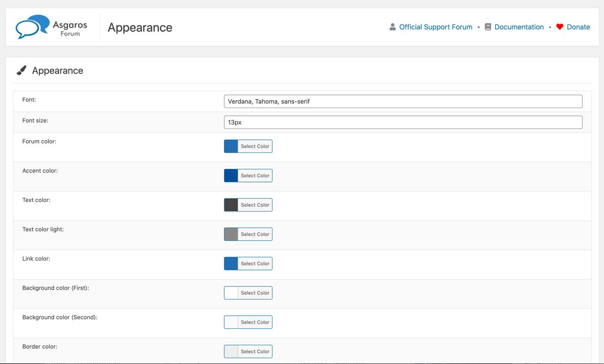Click the Font size input field
Screen dimensions: 604x364
pyautogui.click(x=403, y=122)
